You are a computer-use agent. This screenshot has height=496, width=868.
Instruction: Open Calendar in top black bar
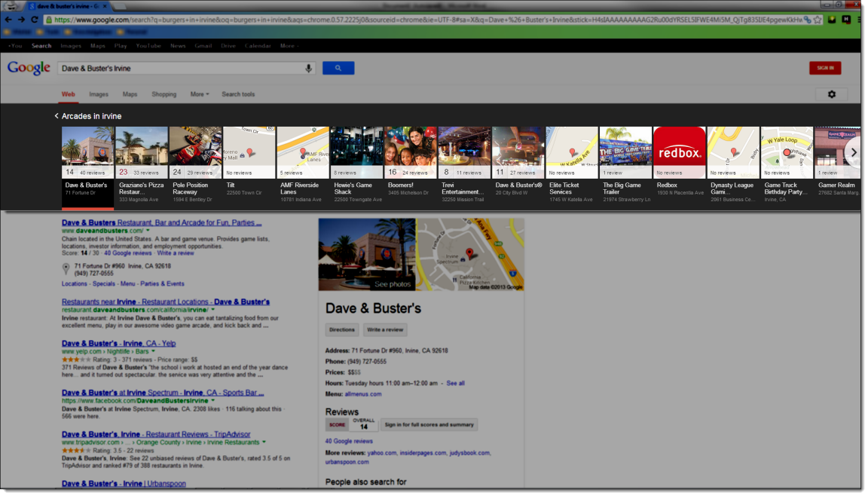(258, 46)
